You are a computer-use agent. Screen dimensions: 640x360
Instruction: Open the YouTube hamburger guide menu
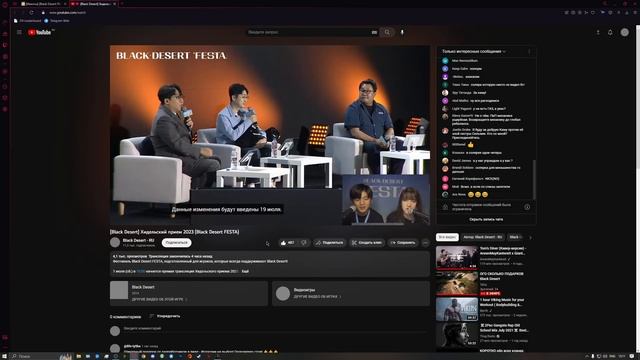point(19,32)
